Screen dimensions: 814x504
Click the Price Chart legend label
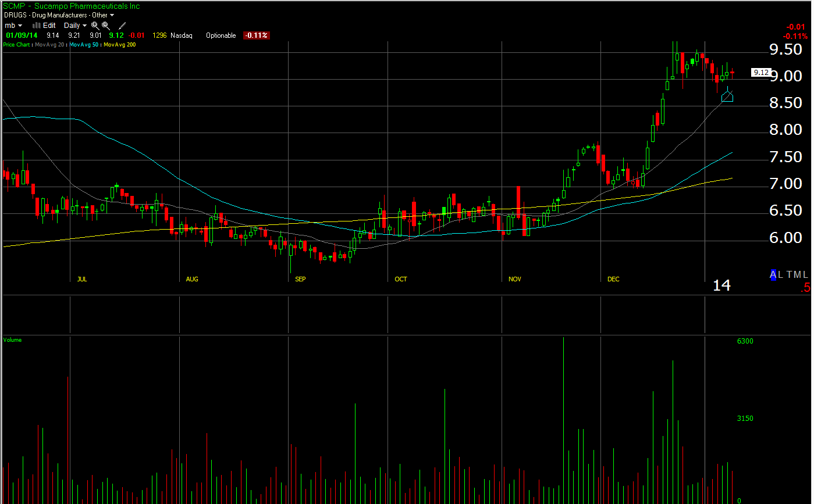point(17,45)
